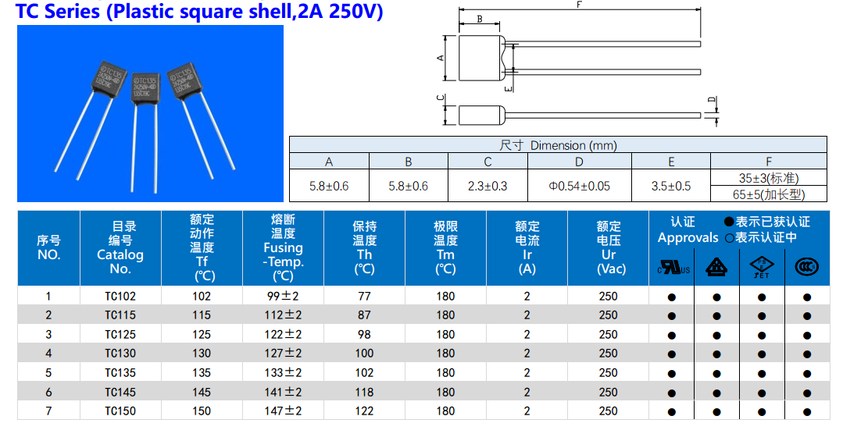This screenshot has width=868, height=441.
Task: Click the PSE JET diamond logo
Action: tap(761, 268)
